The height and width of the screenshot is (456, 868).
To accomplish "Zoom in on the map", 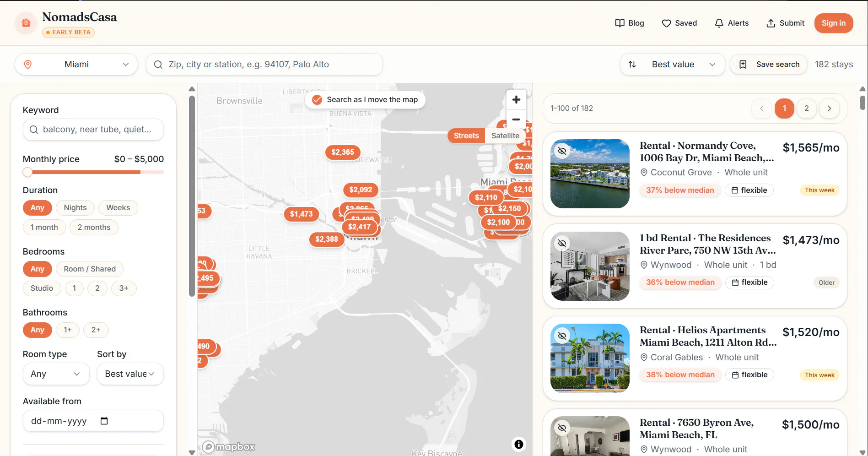I will 516,100.
